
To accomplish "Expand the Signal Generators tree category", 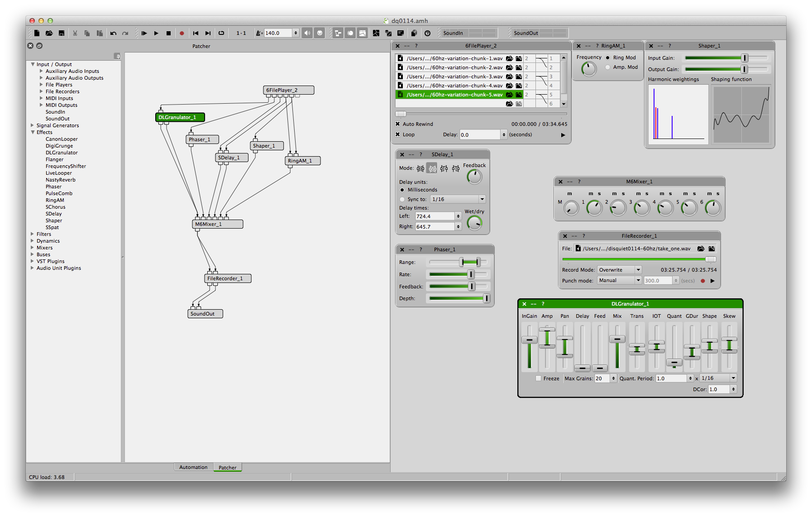I will pos(33,125).
